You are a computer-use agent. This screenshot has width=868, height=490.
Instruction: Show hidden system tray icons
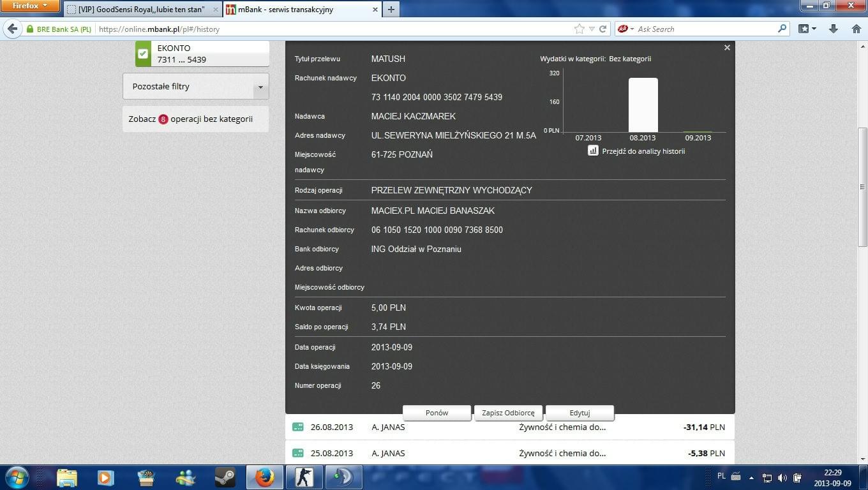[751, 477]
